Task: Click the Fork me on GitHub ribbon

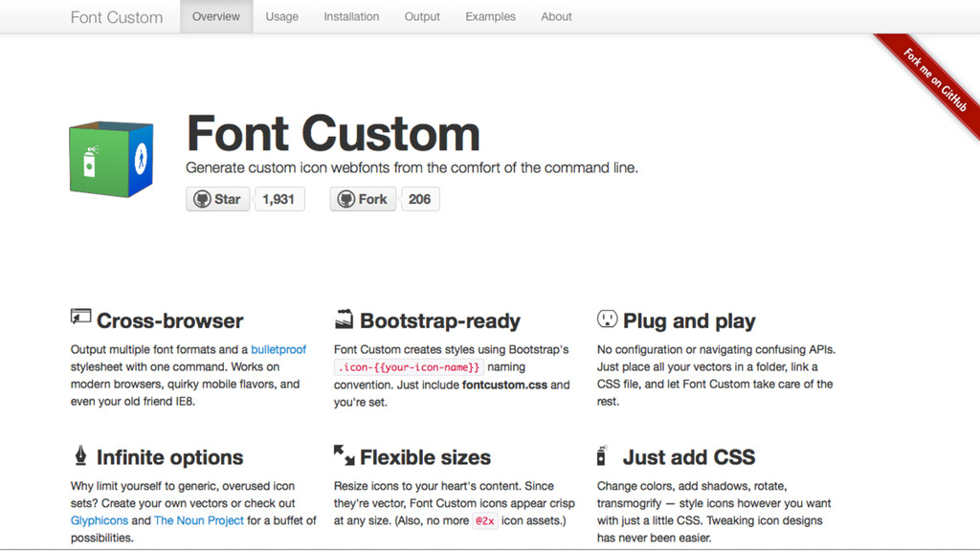Action: coord(935,80)
